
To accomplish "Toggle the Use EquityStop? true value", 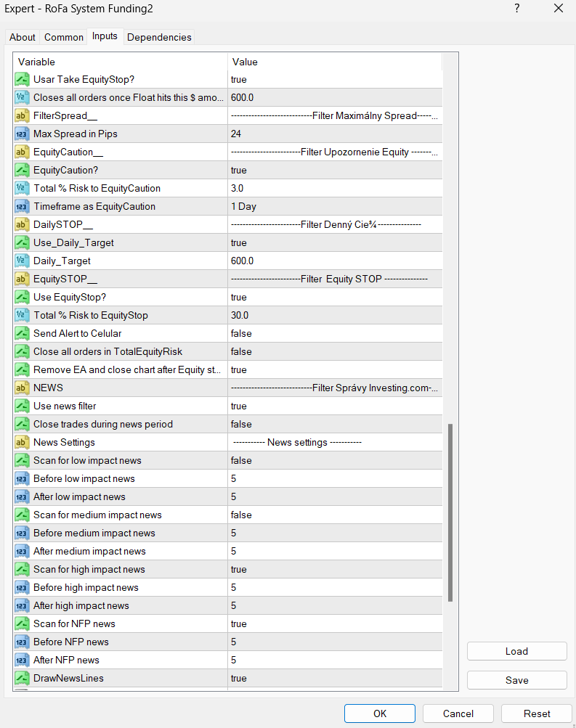I will click(334, 297).
